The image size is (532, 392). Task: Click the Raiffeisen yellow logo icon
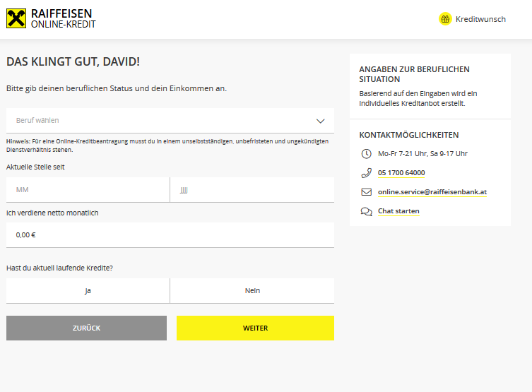(16, 18)
